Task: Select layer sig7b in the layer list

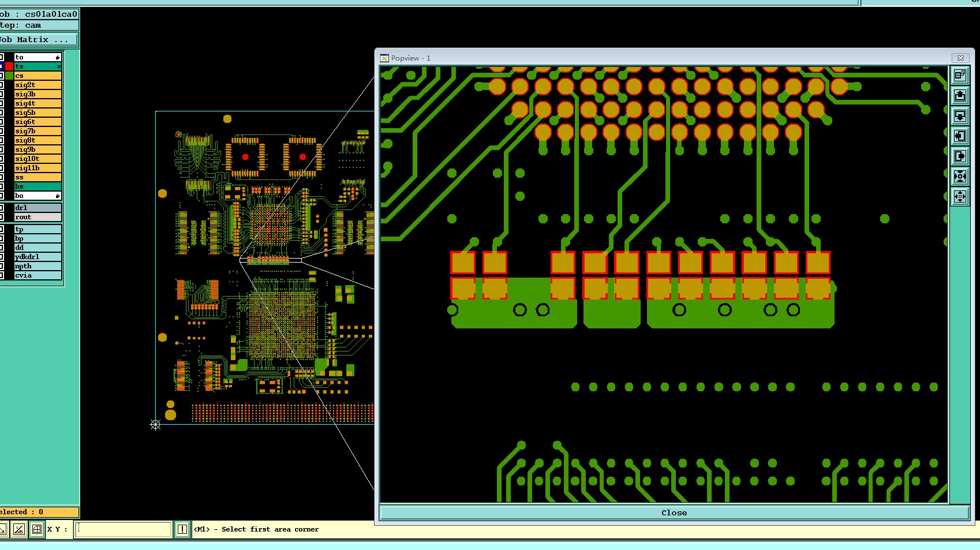Action: (38, 131)
